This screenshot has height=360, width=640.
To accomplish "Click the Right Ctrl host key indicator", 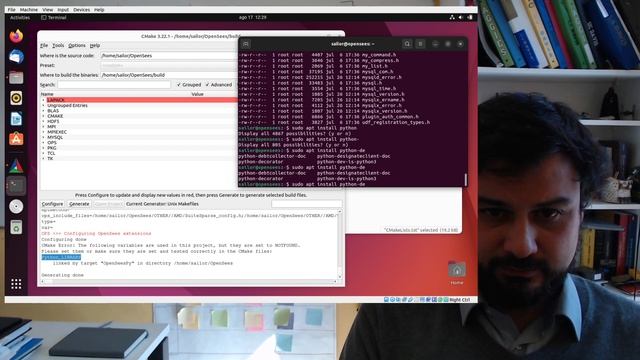I will point(460,300).
